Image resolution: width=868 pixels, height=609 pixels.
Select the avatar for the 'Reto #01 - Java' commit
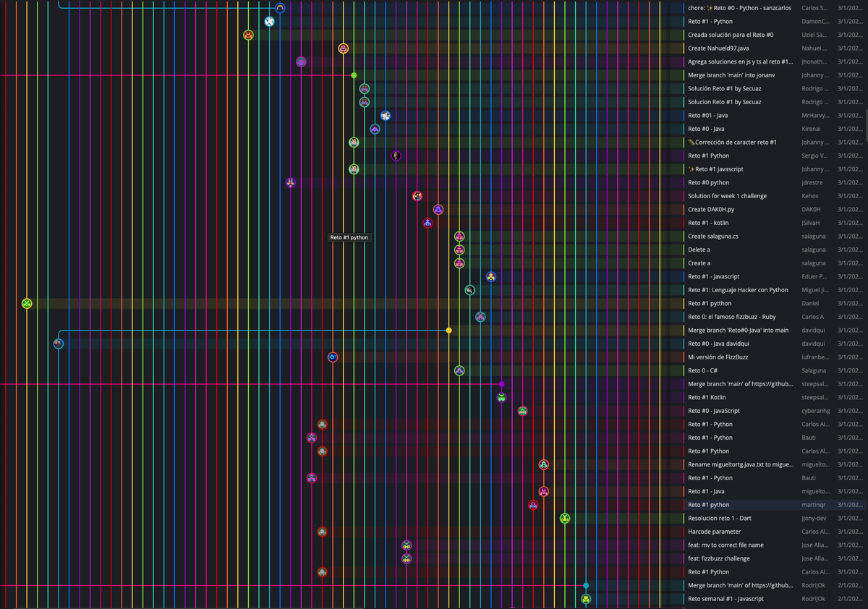pyautogui.click(x=386, y=115)
